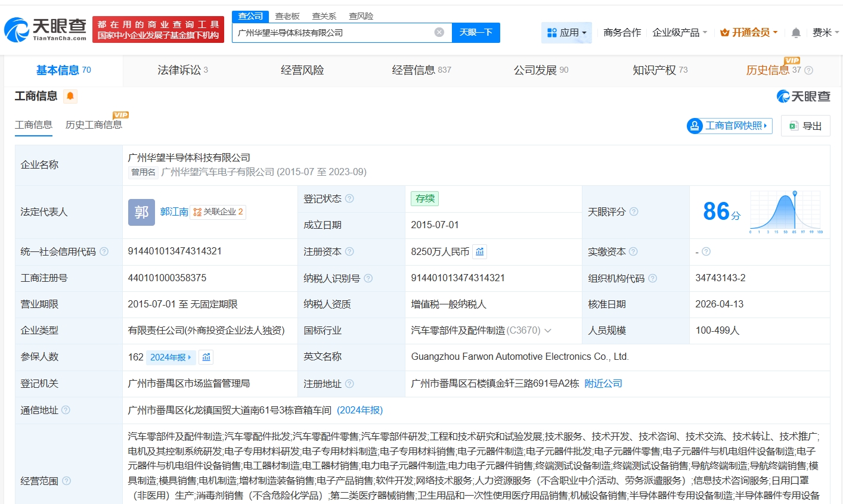Open chart icon next to 8250万人民币
The height and width of the screenshot is (504, 843).
(x=480, y=252)
